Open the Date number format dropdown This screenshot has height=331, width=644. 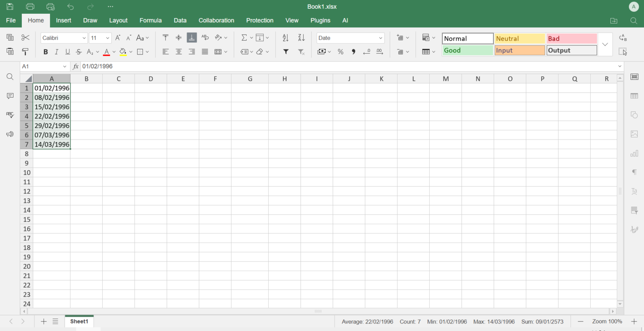click(x=351, y=38)
